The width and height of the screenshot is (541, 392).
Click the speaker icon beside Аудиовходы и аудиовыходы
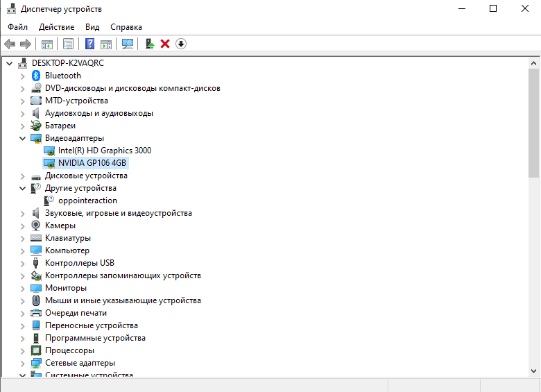click(35, 113)
